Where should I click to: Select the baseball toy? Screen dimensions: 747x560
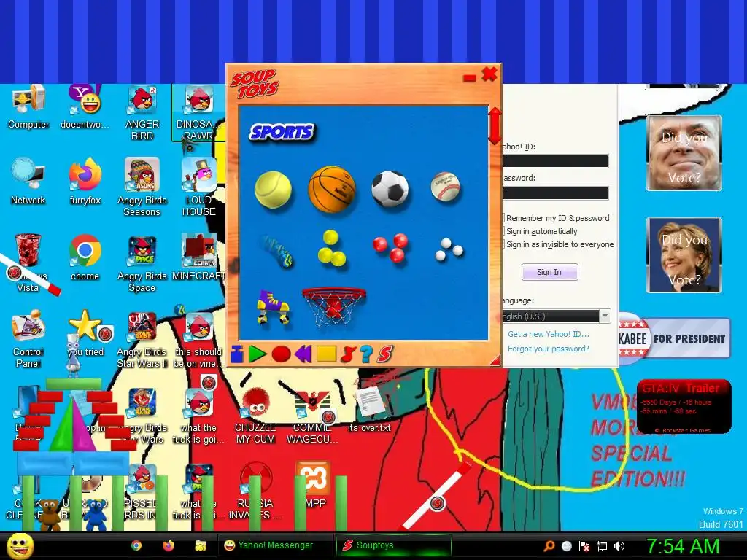446,186
